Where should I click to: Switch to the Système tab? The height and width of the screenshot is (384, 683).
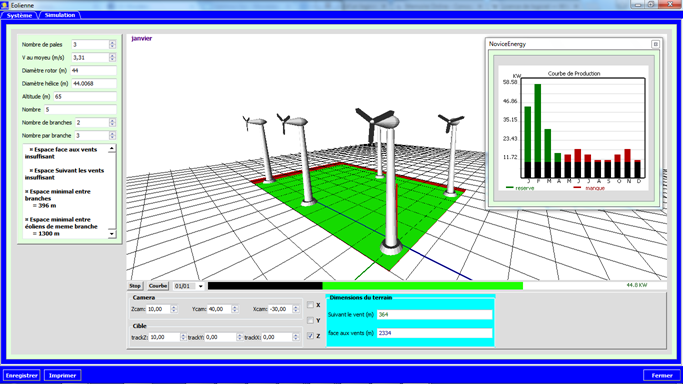pos(19,15)
